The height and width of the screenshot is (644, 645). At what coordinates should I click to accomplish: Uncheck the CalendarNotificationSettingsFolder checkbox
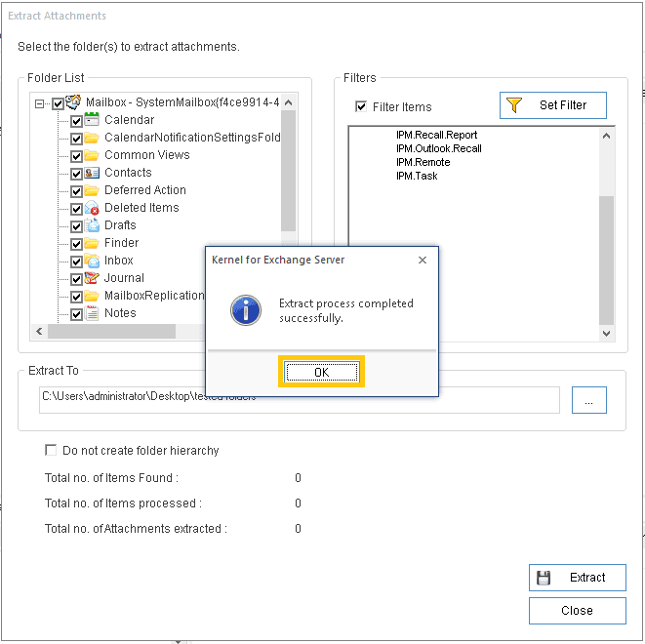click(x=76, y=139)
